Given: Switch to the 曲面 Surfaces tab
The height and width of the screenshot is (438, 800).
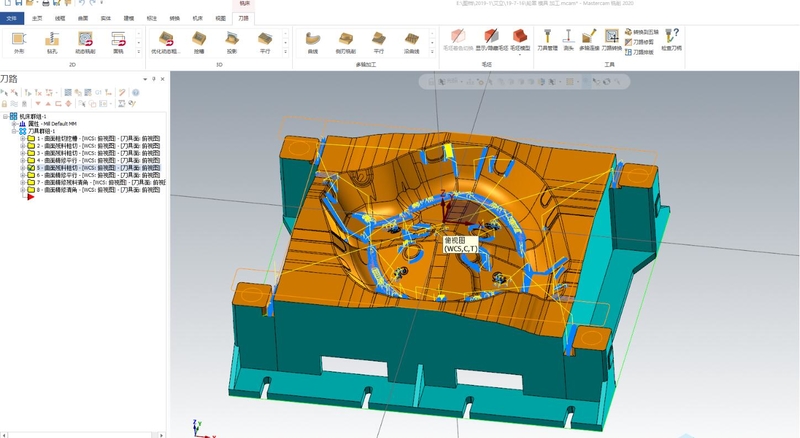Looking at the screenshot, I should (x=83, y=18).
